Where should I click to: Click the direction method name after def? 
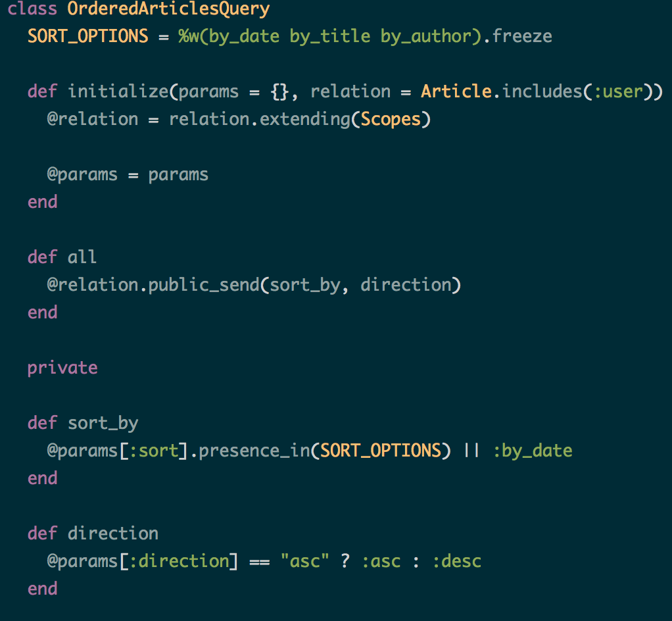tap(113, 533)
